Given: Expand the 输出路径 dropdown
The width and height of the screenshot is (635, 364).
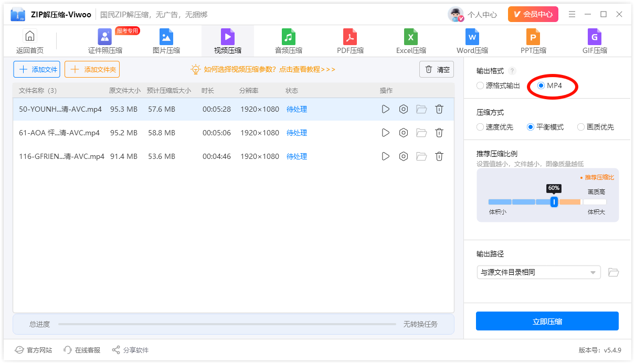Looking at the screenshot, I should tap(539, 272).
